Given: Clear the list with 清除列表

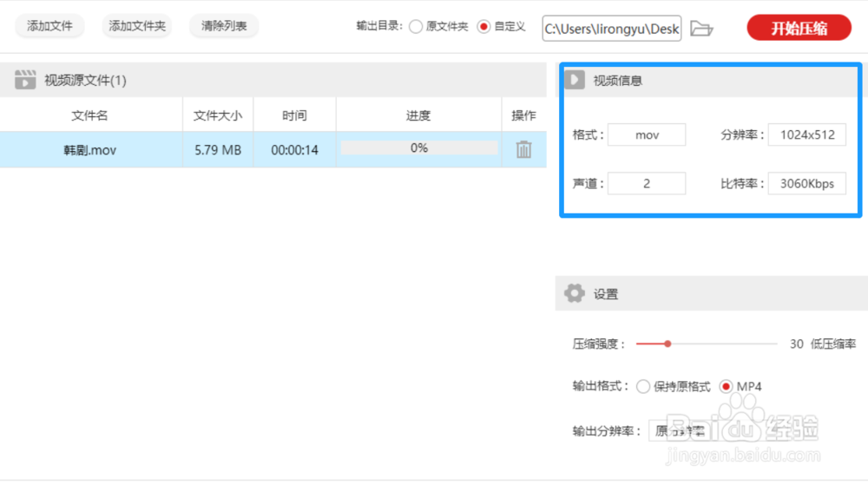Looking at the screenshot, I should coord(224,26).
